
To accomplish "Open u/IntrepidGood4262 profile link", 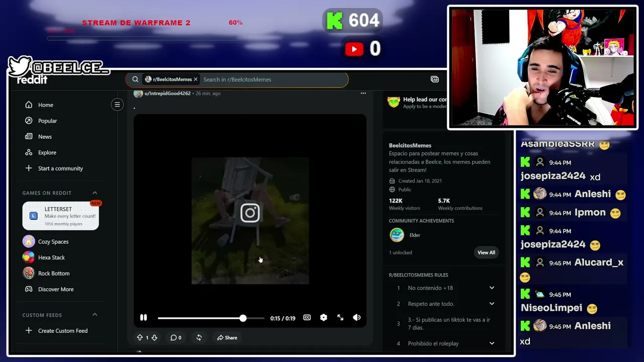I will (168, 94).
